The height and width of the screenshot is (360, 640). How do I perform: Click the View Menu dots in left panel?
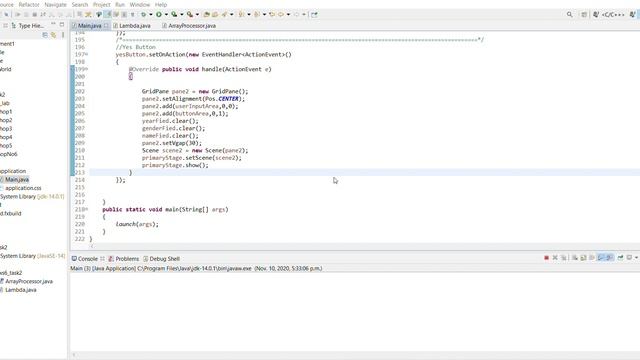pyautogui.click(x=63, y=35)
